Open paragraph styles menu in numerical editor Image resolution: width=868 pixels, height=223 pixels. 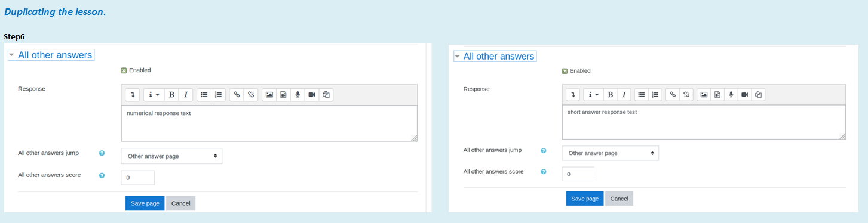pos(154,94)
